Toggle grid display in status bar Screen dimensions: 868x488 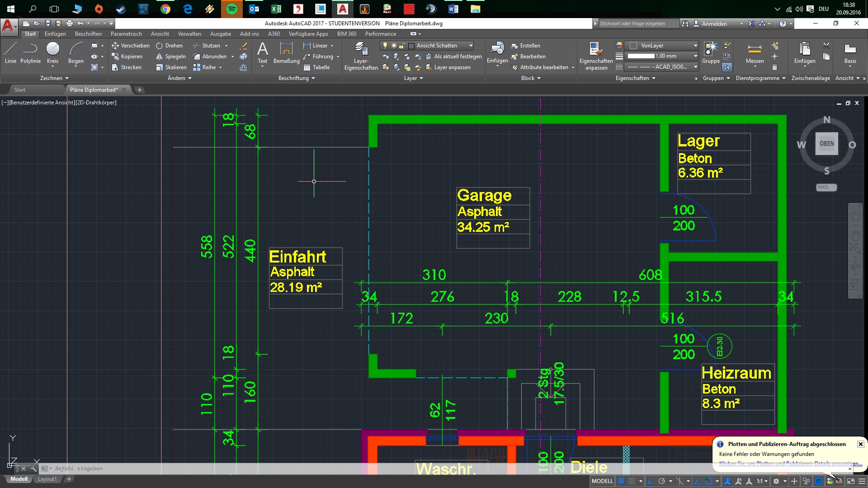[621, 481]
